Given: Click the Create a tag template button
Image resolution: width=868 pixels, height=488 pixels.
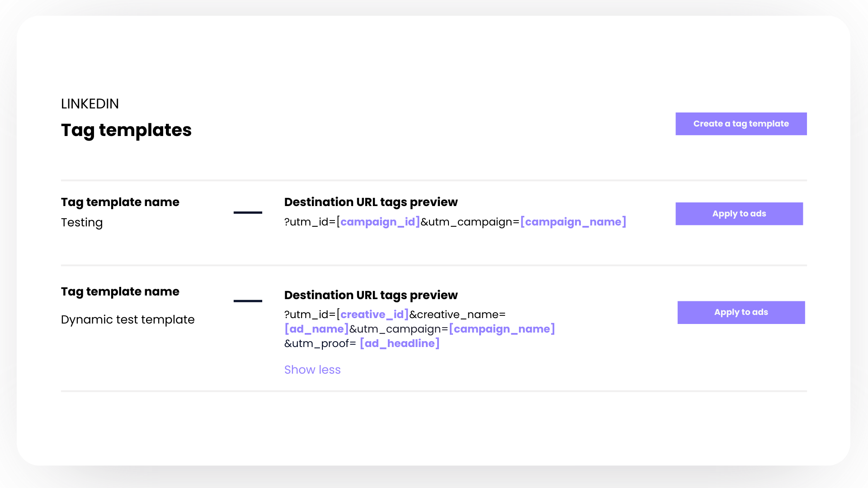Looking at the screenshot, I should click(x=741, y=124).
